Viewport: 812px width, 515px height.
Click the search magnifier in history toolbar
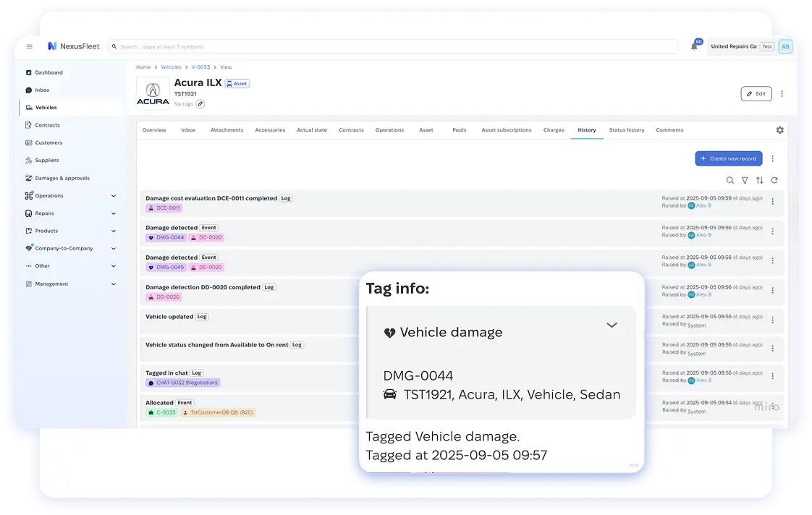tap(729, 181)
